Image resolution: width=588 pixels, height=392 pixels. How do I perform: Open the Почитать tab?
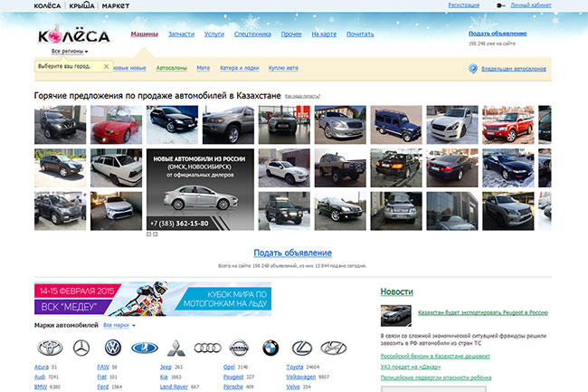pos(360,34)
